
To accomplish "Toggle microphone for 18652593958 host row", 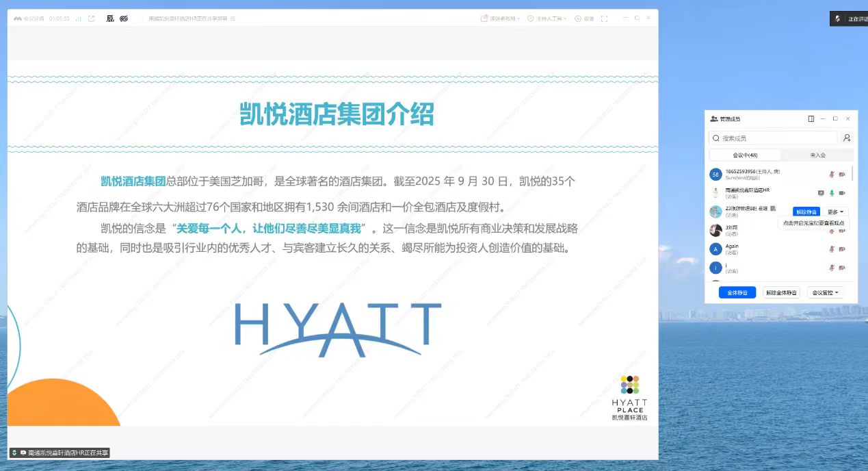I will pos(832,174).
